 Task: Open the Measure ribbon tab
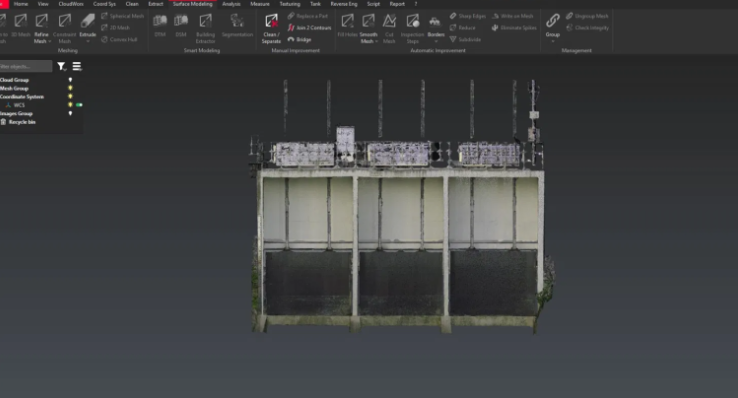pos(260,4)
